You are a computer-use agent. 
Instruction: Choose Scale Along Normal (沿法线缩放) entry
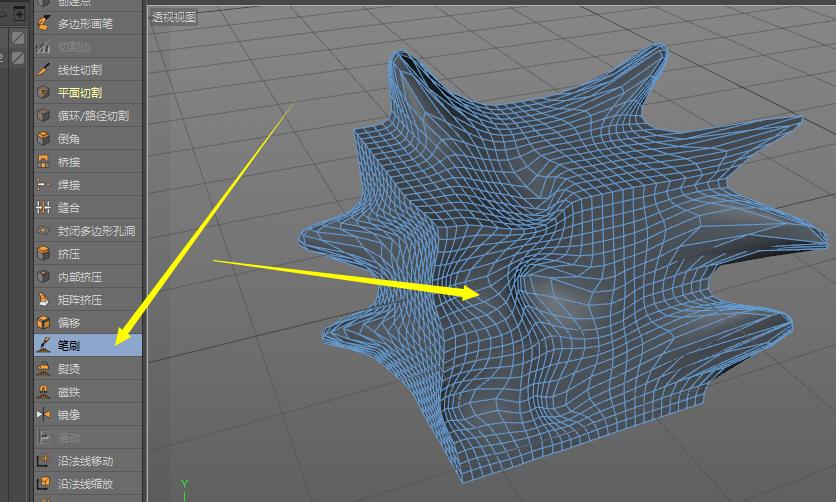click(x=85, y=484)
